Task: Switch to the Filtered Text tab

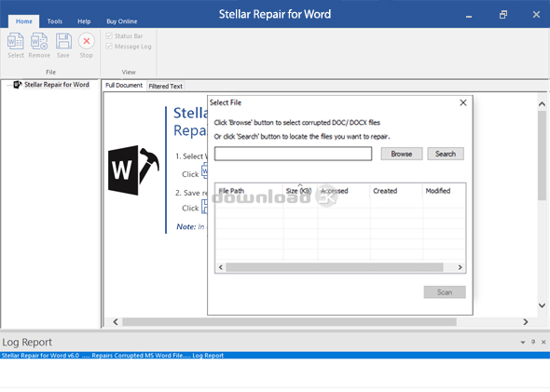Action: [166, 87]
